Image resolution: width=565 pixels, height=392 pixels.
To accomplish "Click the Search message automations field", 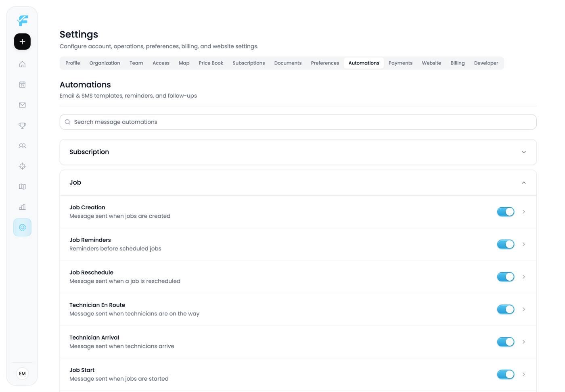I will (x=298, y=122).
